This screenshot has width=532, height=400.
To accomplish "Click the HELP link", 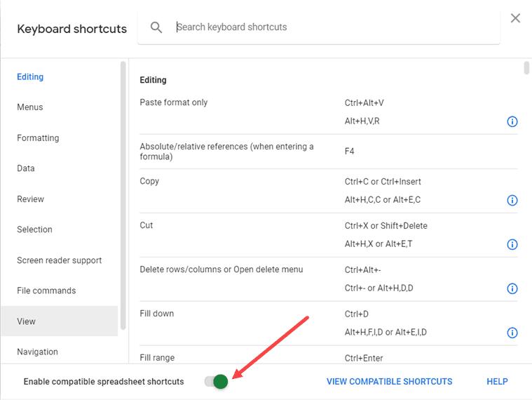I will [497, 381].
